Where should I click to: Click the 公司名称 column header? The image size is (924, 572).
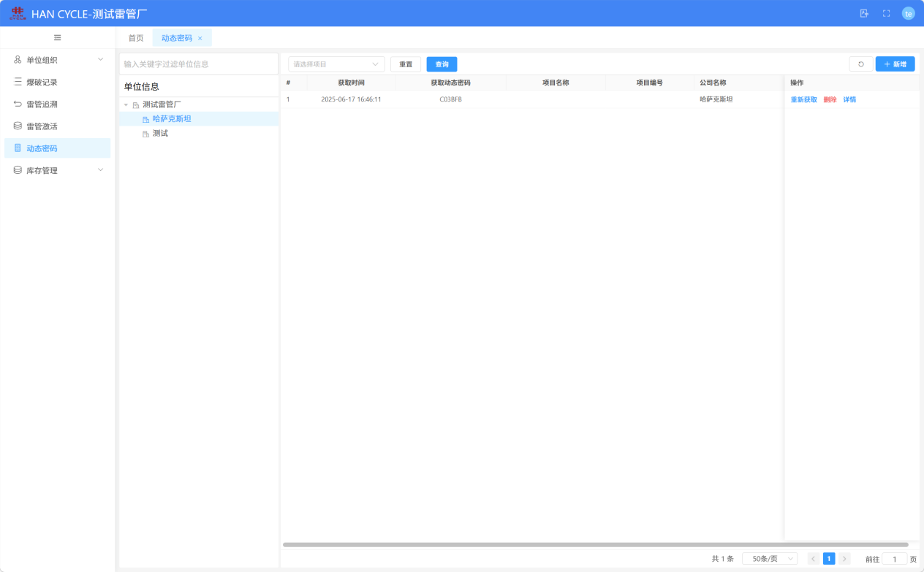click(738, 83)
